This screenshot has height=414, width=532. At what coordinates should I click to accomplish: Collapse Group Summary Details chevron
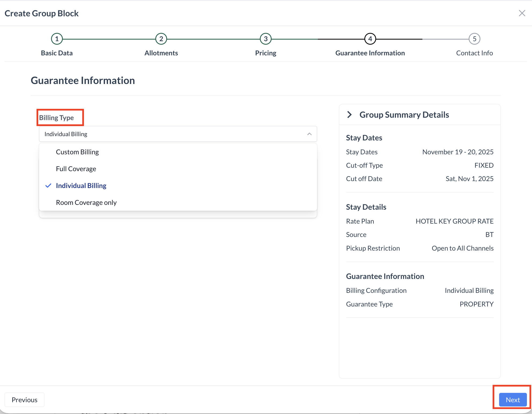(349, 115)
